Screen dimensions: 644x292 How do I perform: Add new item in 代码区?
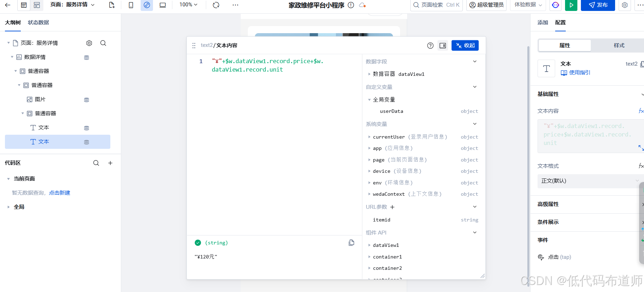110,163
